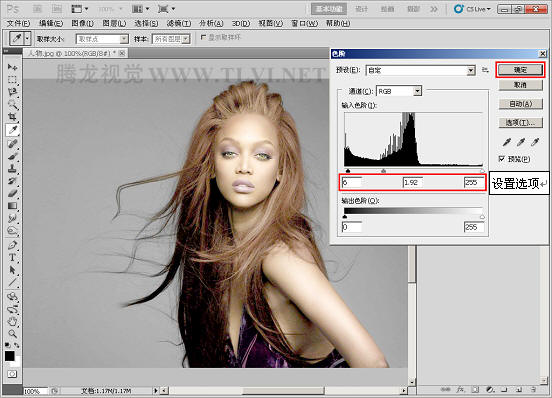Open 选项(T)... options button
Viewport: 552px width, 398px height.
click(520, 123)
